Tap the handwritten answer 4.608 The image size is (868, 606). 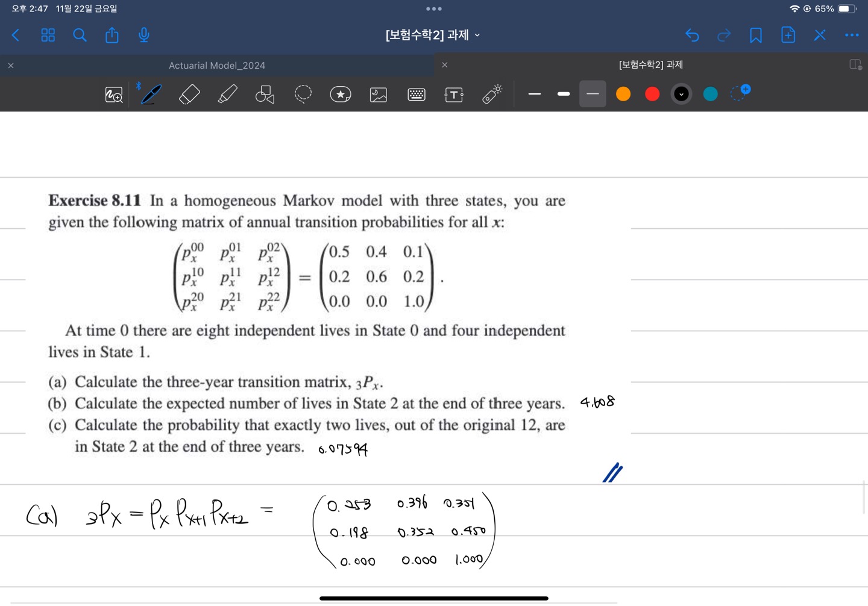pos(597,402)
